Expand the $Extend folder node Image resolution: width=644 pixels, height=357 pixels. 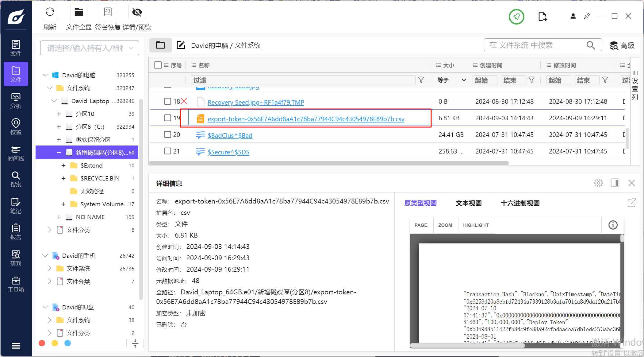point(63,165)
